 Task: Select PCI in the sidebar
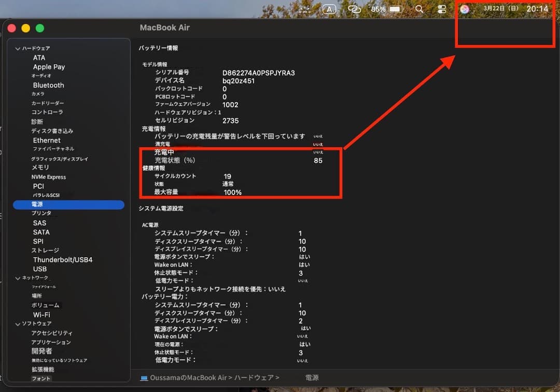38,186
